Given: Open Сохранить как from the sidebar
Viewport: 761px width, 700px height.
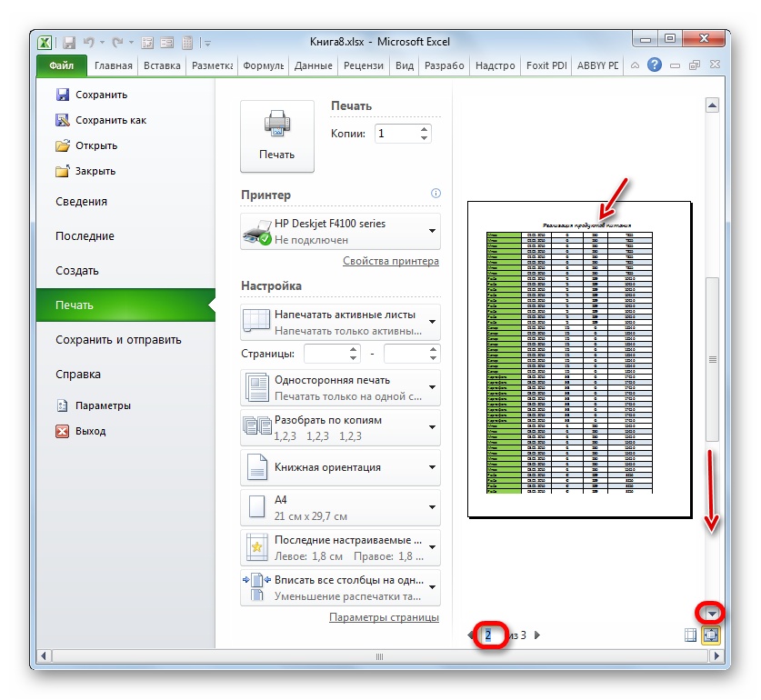Looking at the screenshot, I should [x=110, y=120].
